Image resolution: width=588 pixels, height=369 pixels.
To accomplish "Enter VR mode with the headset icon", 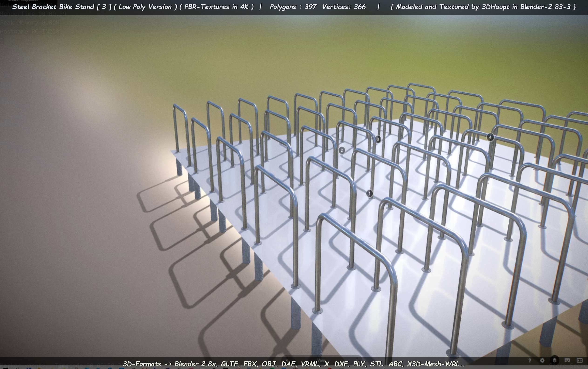I will coord(567,360).
